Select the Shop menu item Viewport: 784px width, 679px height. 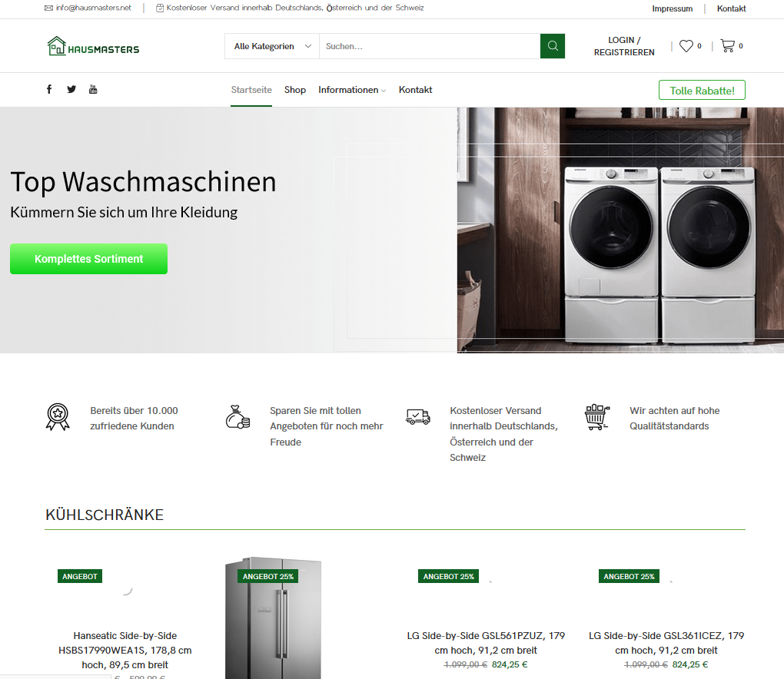tap(295, 90)
